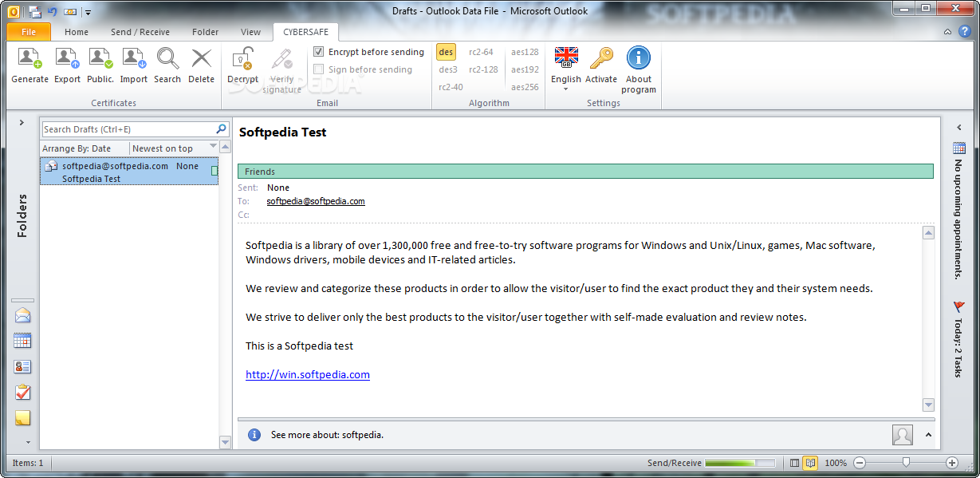Click the contact photo icon in people pane
Image resolution: width=980 pixels, height=478 pixels.
(x=903, y=435)
